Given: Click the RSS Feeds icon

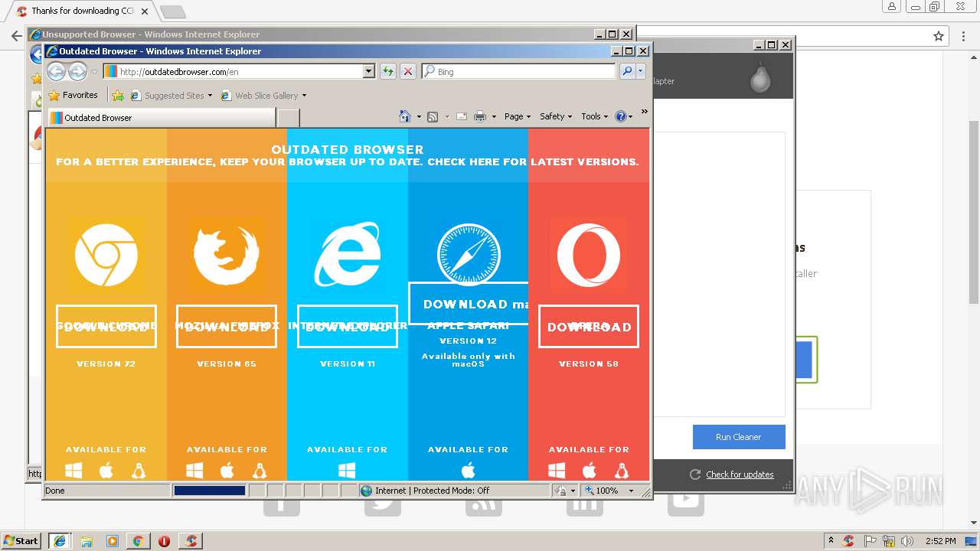Looking at the screenshot, I should [433, 116].
